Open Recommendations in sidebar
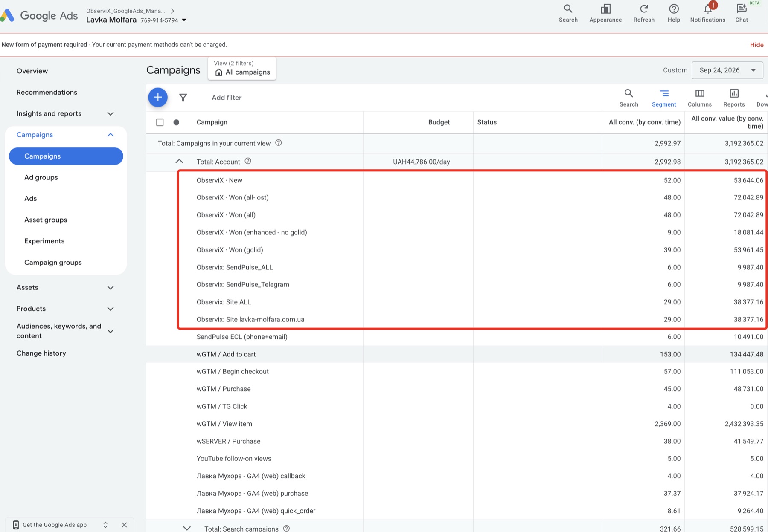The height and width of the screenshot is (532, 768). coord(47,92)
